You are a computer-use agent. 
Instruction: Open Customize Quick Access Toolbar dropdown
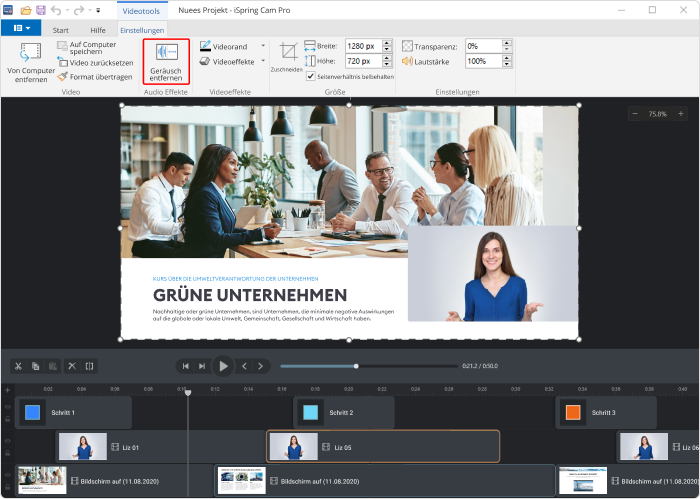(98, 10)
